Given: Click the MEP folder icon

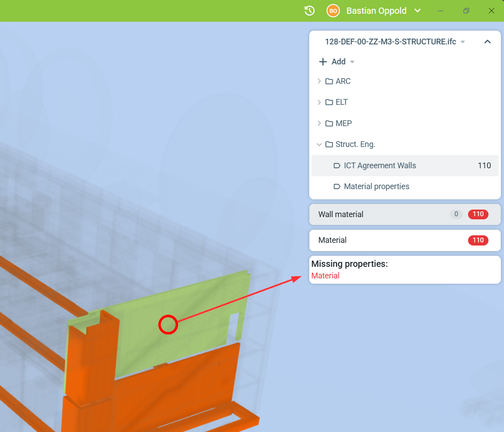Looking at the screenshot, I should [x=329, y=123].
